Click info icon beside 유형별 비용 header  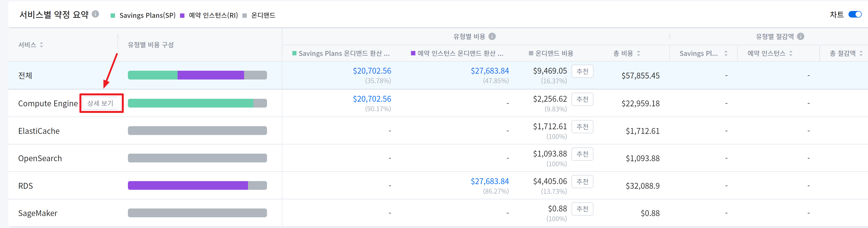click(492, 36)
